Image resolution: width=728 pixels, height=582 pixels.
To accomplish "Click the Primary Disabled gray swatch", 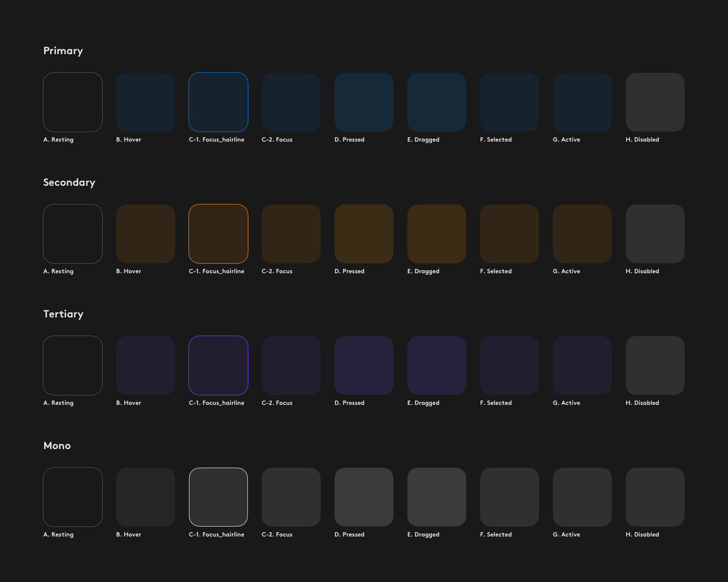I will tap(655, 102).
